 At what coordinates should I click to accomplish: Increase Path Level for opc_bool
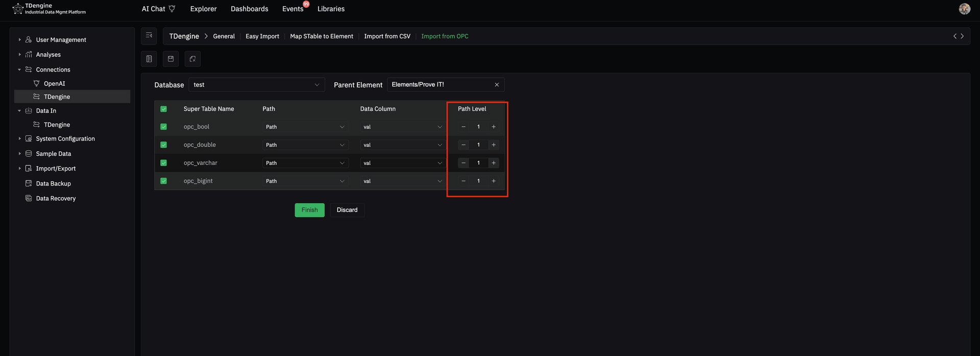494,127
